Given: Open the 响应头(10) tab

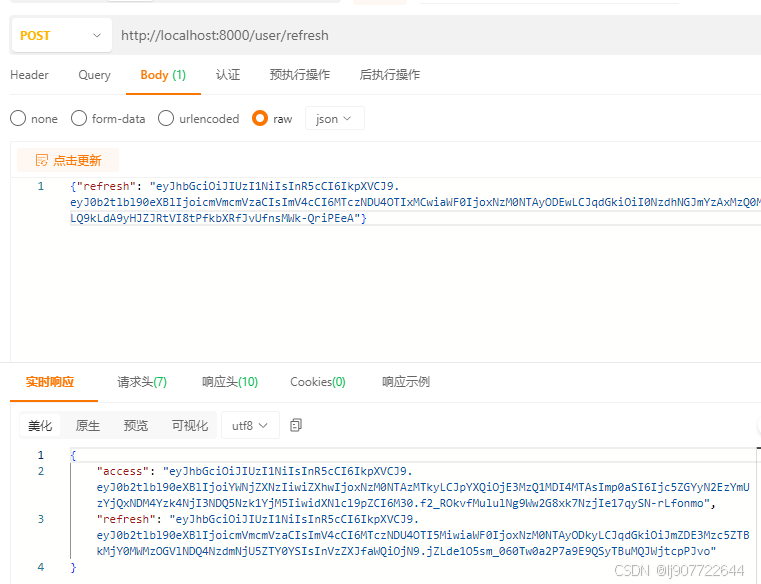Looking at the screenshot, I should (230, 382).
